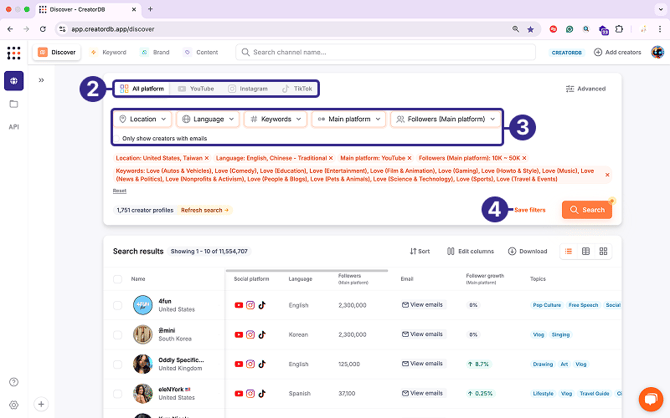Click the user avatar in top right
670x418 pixels.
657,52
